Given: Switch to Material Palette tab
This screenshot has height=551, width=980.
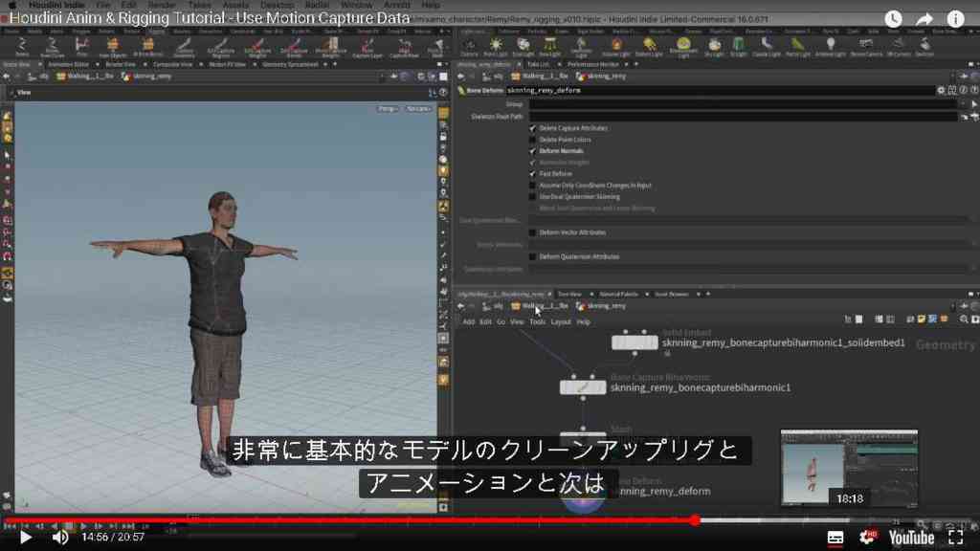Looking at the screenshot, I should (619, 295).
